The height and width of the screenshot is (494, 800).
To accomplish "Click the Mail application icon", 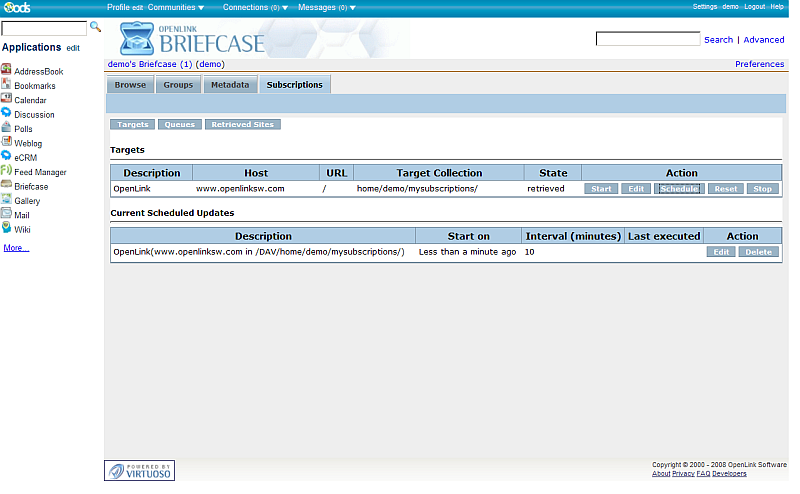I will [6, 214].
